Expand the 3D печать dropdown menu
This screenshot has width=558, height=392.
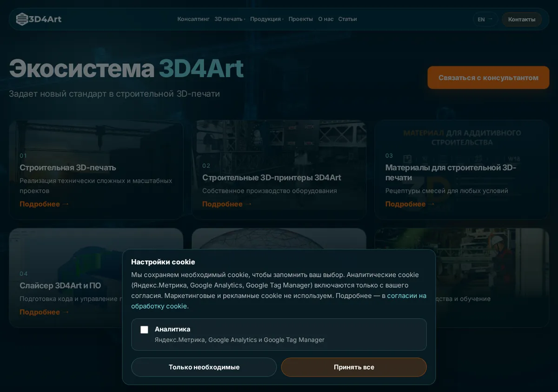point(230,19)
